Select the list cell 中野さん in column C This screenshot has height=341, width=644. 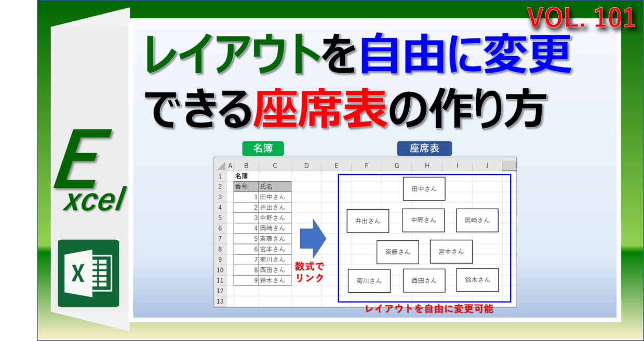[x=275, y=217]
